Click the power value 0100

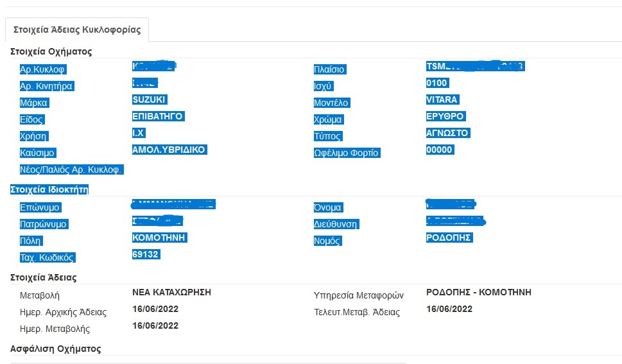coord(436,83)
